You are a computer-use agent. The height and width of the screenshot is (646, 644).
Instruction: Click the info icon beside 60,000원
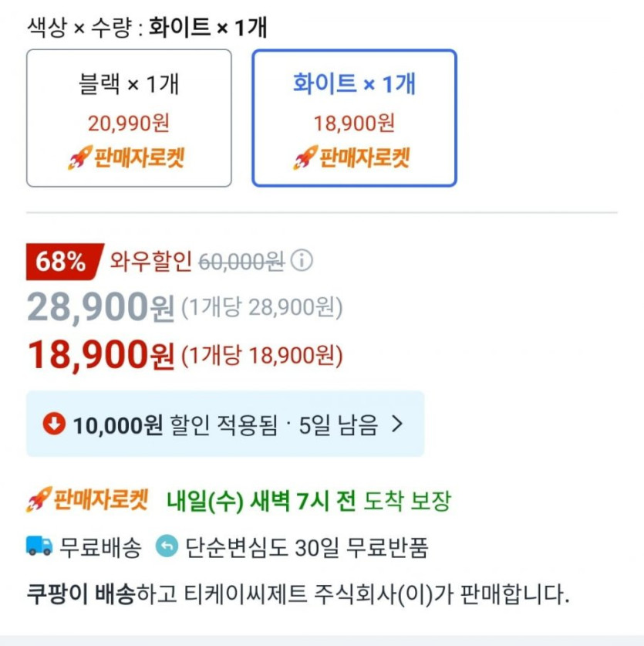(302, 261)
